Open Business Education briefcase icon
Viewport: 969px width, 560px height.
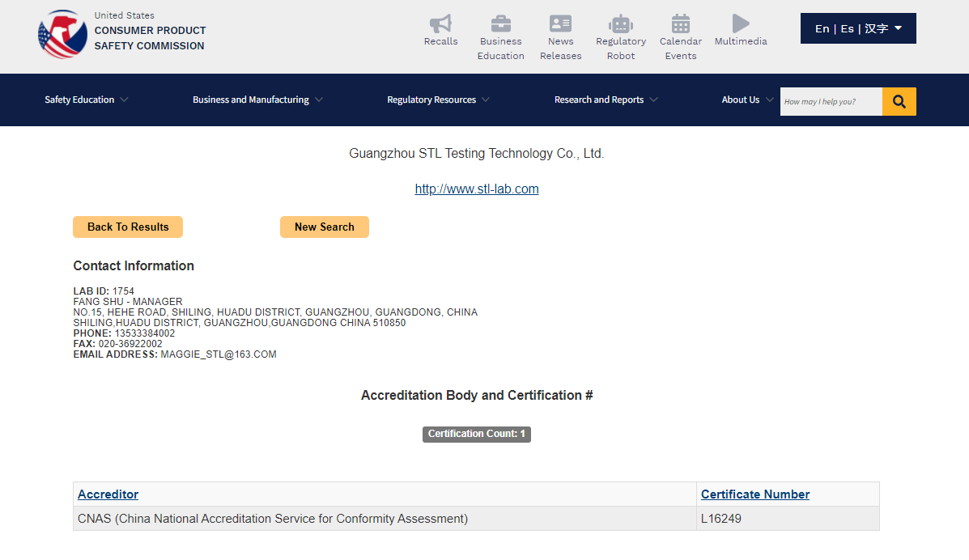tap(501, 24)
